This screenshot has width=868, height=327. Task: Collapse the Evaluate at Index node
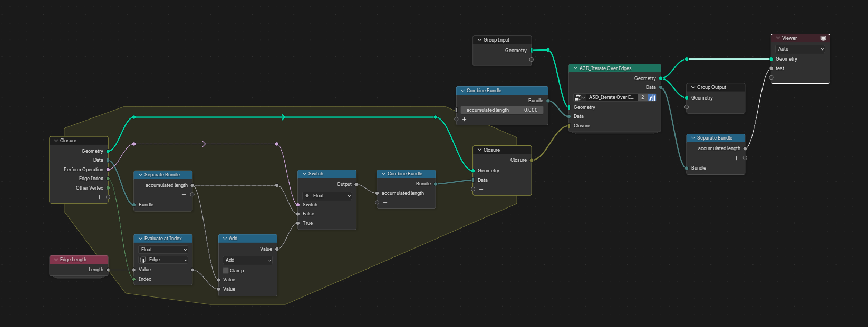pyautogui.click(x=140, y=239)
